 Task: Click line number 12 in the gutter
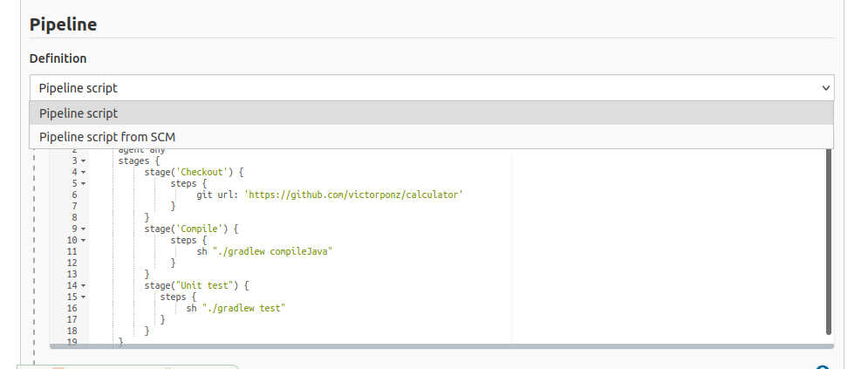(72, 263)
